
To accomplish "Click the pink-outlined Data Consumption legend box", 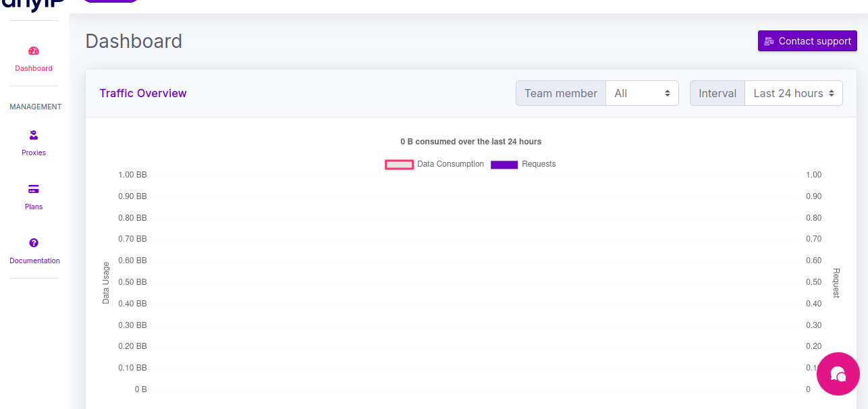I will [399, 165].
